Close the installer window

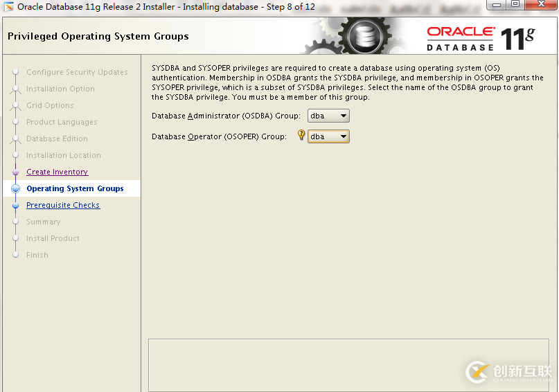pos(541,5)
